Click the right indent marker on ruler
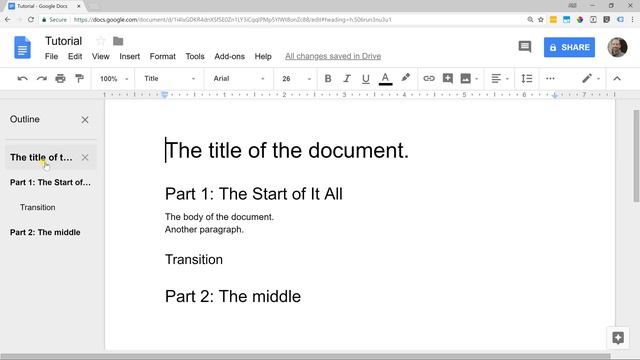This screenshot has width=640, height=360. click(554, 95)
